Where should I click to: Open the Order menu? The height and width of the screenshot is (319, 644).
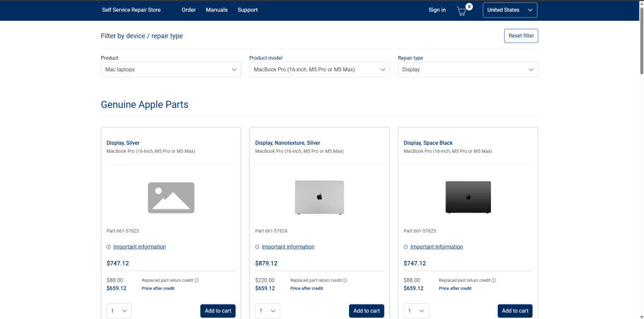188,10
